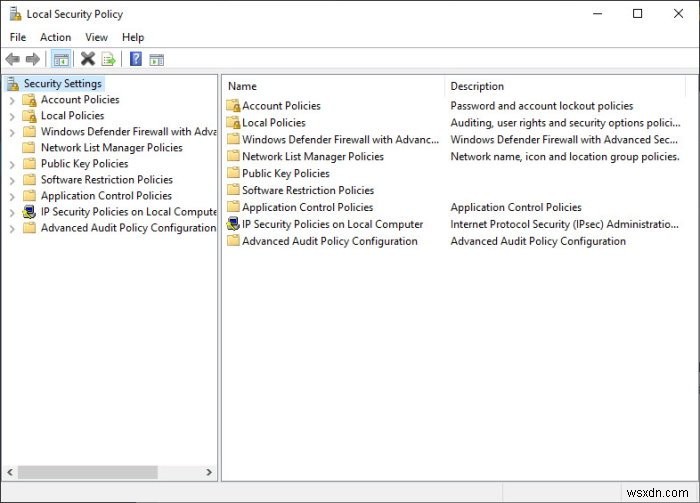Open the Action menu
Screen dimensions: 700x503
[55, 37]
